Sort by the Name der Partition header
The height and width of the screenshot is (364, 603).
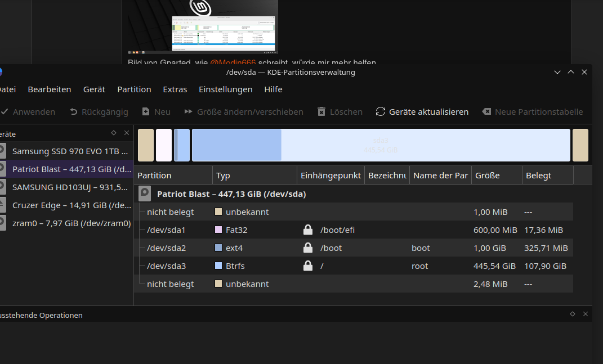(441, 176)
